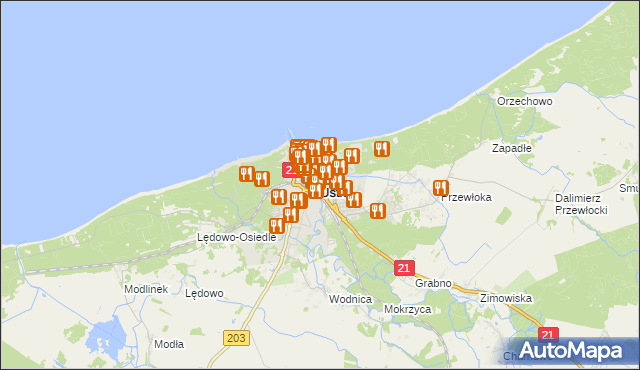
Task: Click the Modła place label
Action: tap(169, 344)
